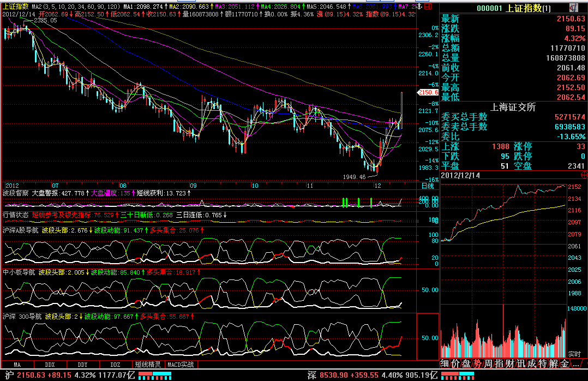The height and width of the screenshot is (381, 588).
Task: Click the 上涨 count 1388
Action: pyautogui.click(x=501, y=146)
